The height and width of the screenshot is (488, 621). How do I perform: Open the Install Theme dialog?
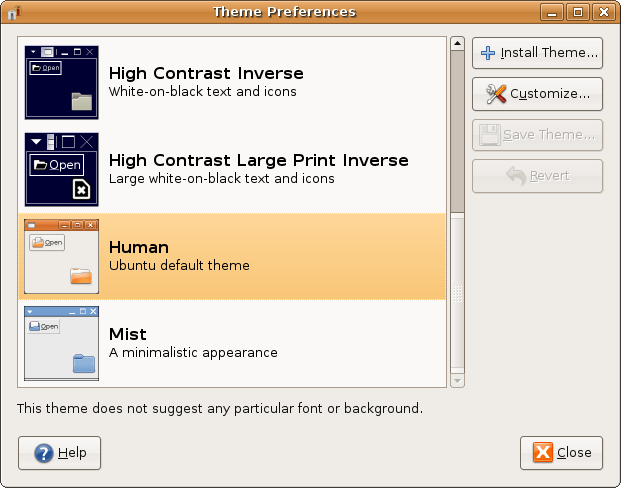point(537,53)
